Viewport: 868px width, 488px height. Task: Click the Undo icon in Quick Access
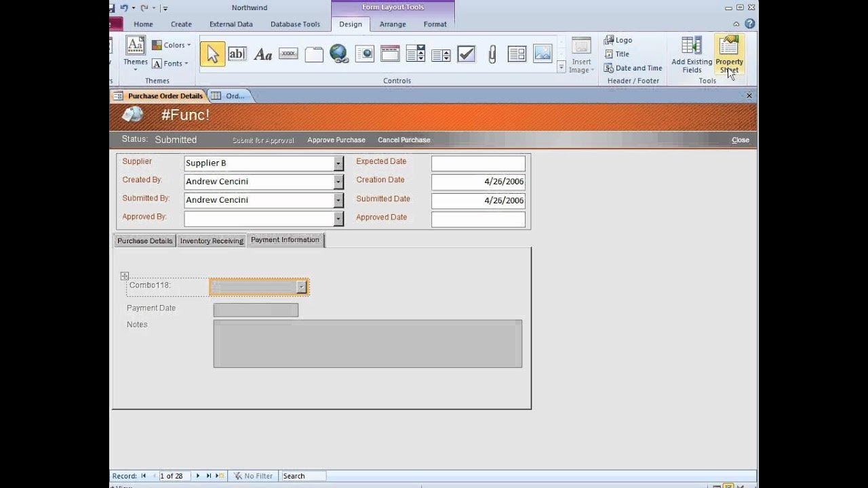pos(124,8)
